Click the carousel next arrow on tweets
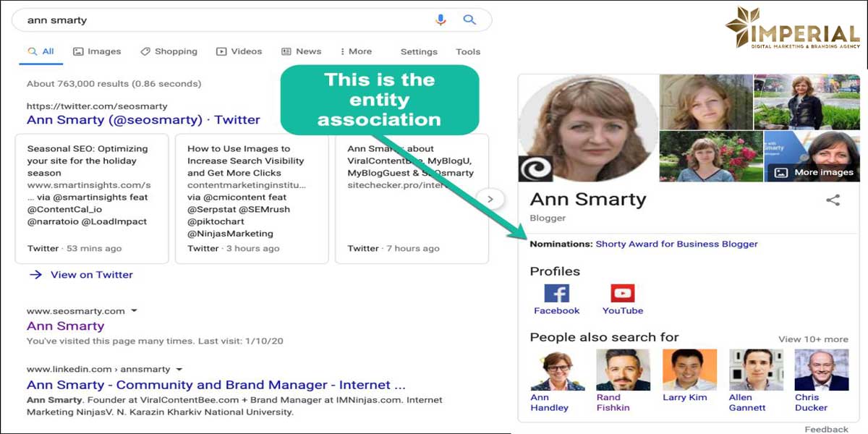The image size is (868, 434). [x=490, y=199]
